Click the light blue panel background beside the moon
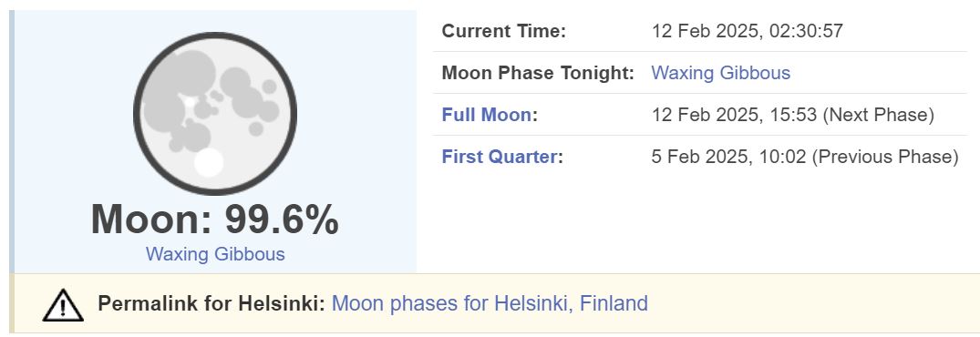 click(x=363, y=125)
